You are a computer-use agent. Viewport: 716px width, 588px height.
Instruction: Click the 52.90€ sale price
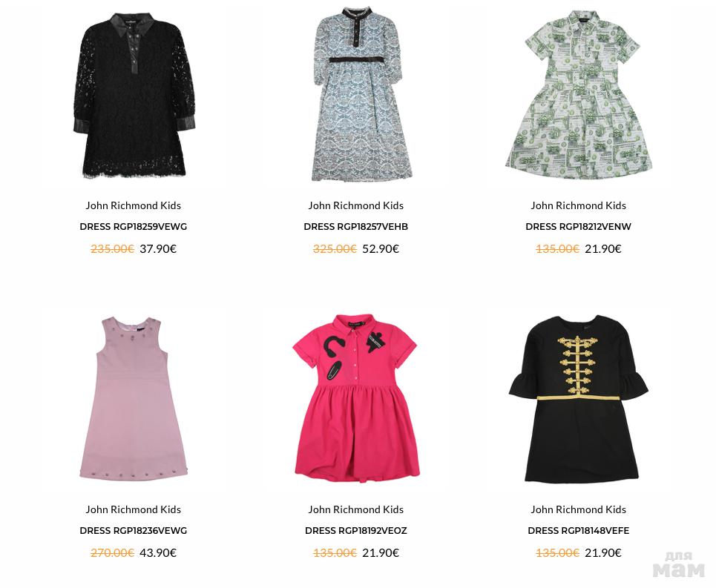click(381, 249)
